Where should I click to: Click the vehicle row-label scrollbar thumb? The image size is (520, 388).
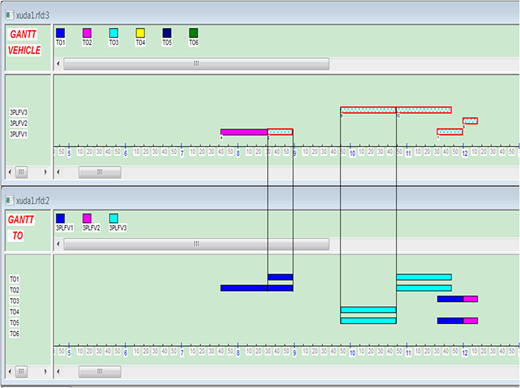coord(21,172)
